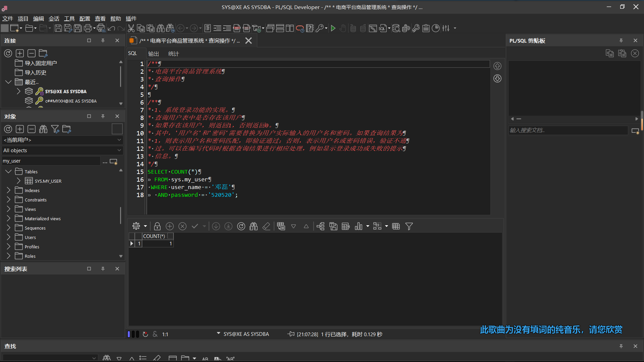Toggle the pin on the 连接 panel
Viewport: 644px width, 362px height.
(x=103, y=40)
